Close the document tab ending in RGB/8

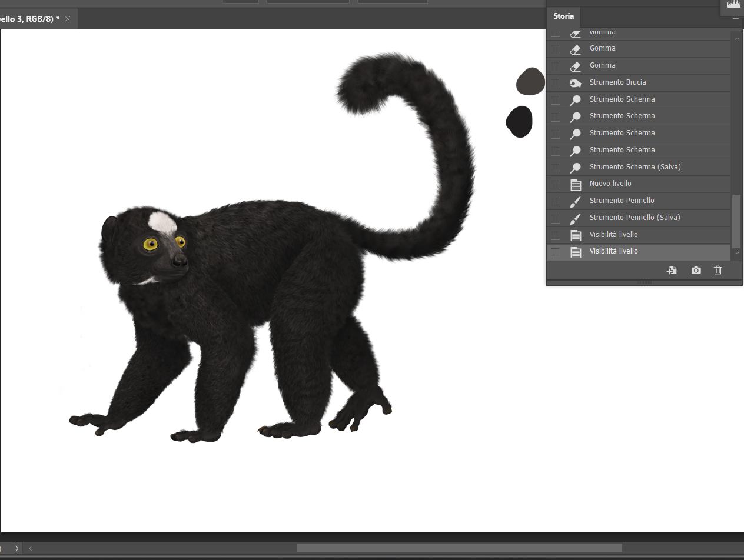coord(68,19)
